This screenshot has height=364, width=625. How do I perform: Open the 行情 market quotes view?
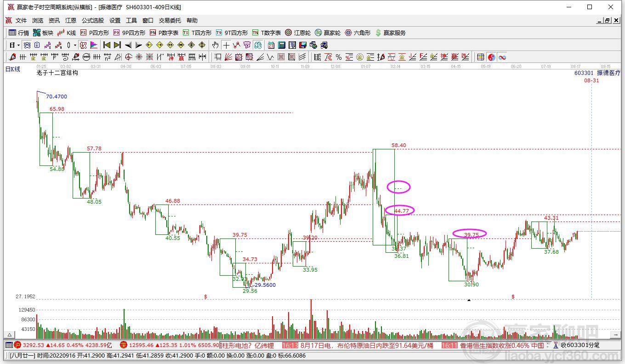19,33
